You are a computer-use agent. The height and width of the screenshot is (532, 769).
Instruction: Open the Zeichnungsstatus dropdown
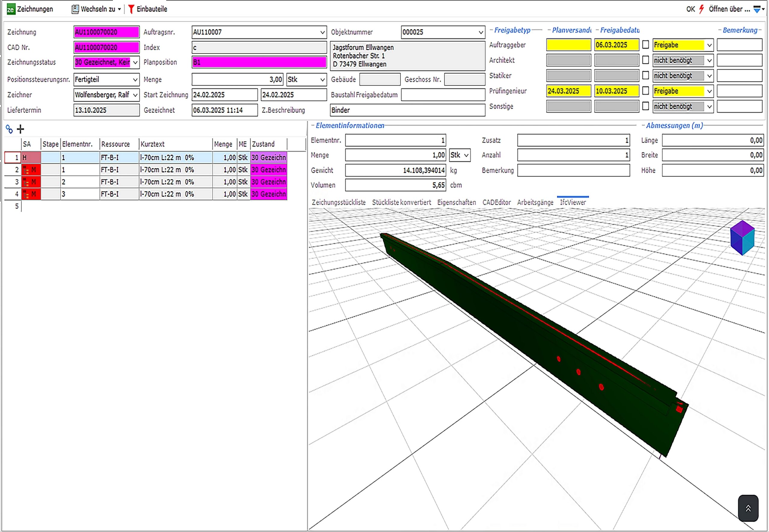tap(135, 62)
